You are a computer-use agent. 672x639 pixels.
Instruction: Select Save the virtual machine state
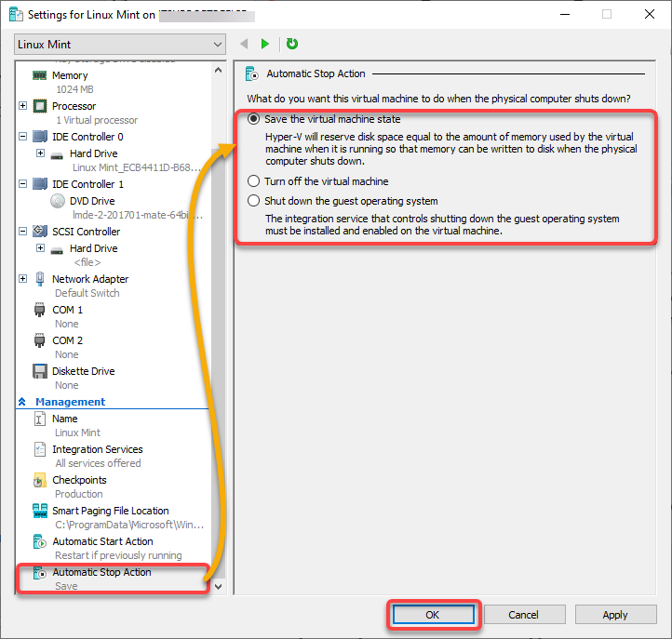pos(254,119)
